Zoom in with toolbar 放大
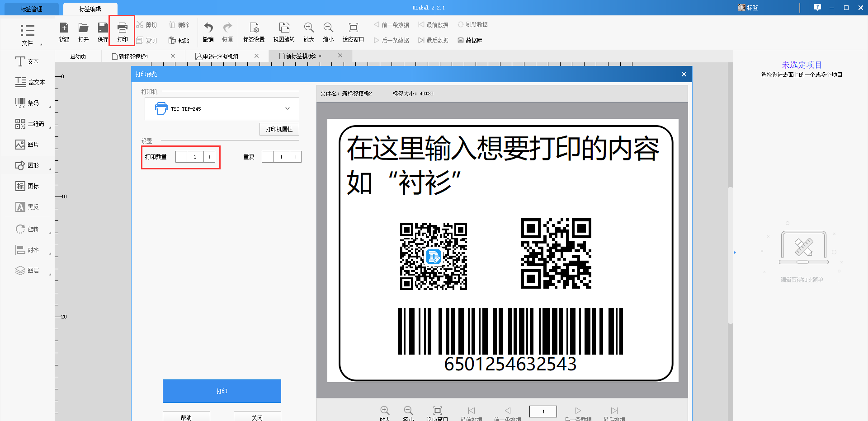 309,33
